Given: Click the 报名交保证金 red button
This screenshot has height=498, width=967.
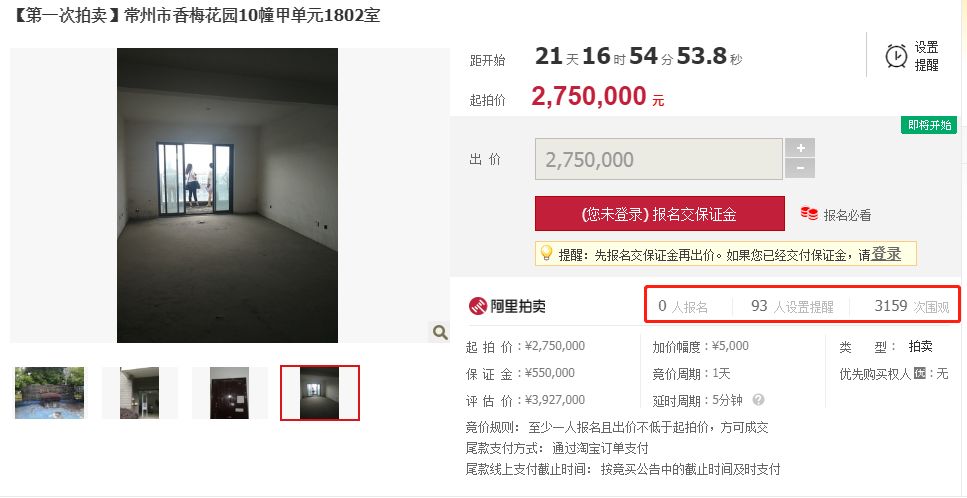Looking at the screenshot, I should click(660, 214).
